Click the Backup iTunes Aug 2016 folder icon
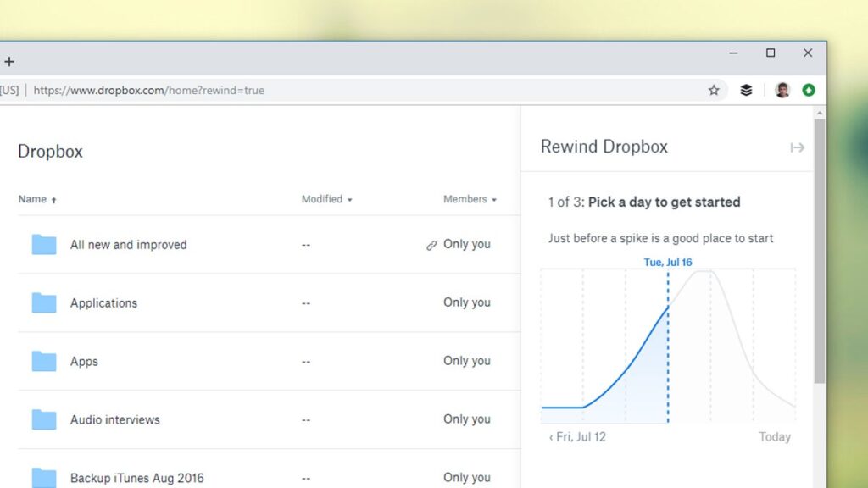The height and width of the screenshot is (488, 868). 44,478
